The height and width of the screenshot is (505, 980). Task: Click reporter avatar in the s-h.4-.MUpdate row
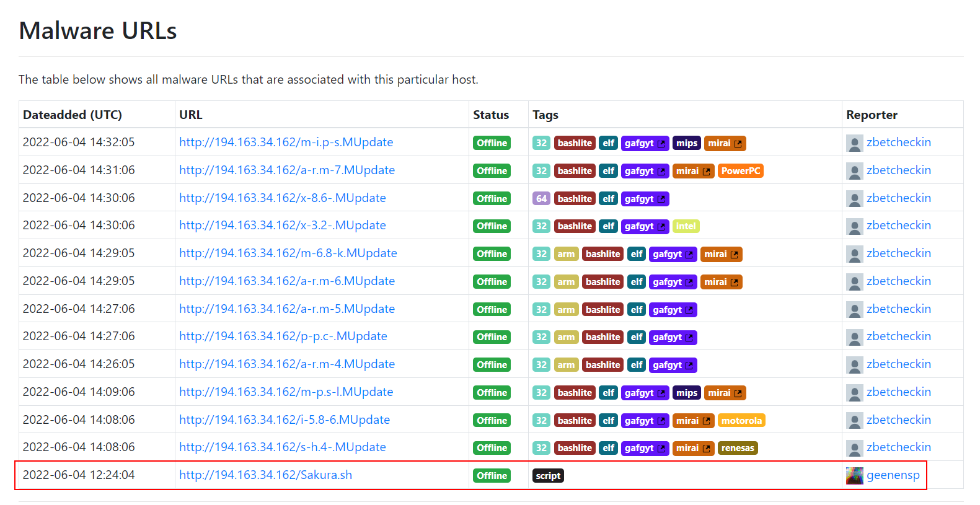[x=855, y=448]
